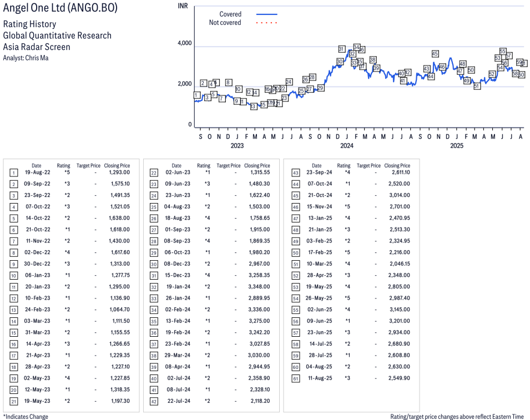Select the 'Not covered' legend label
The height and width of the screenshot is (420, 530).
click(225, 23)
